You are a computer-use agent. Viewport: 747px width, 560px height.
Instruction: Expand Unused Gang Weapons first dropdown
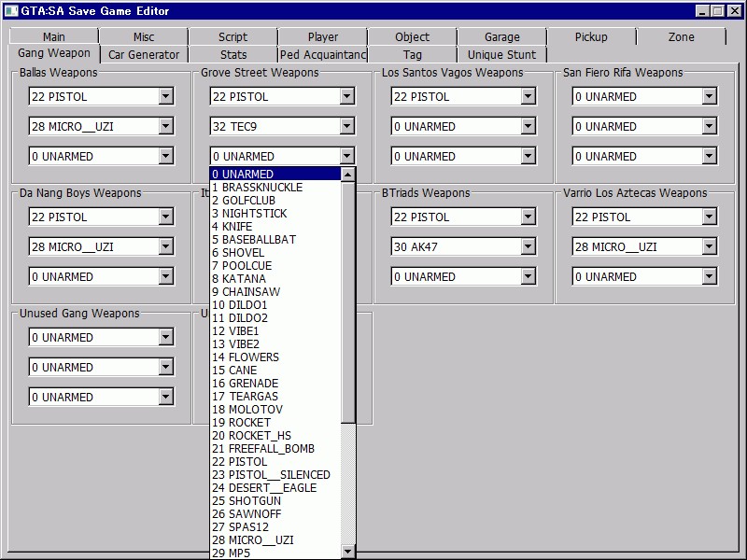tap(166, 337)
